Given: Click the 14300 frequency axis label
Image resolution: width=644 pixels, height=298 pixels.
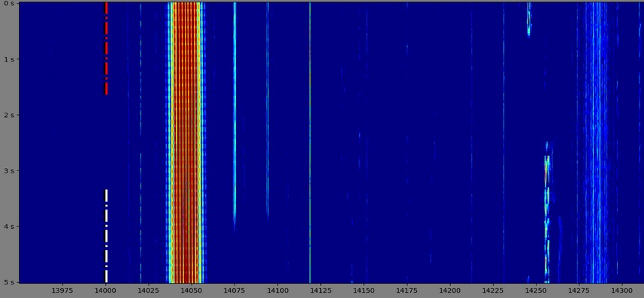Looking at the screenshot, I should click(621, 291).
